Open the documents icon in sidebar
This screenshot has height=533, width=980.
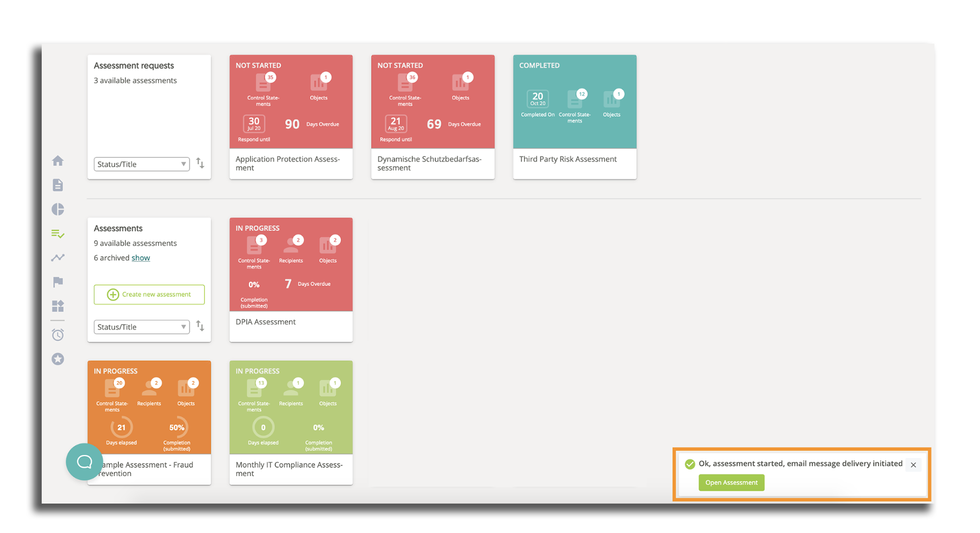58,185
